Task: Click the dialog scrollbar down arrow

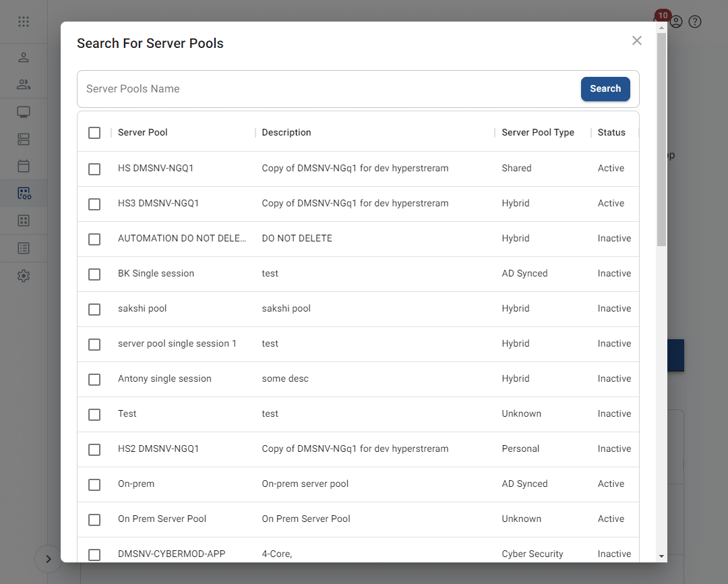Action: (661, 556)
